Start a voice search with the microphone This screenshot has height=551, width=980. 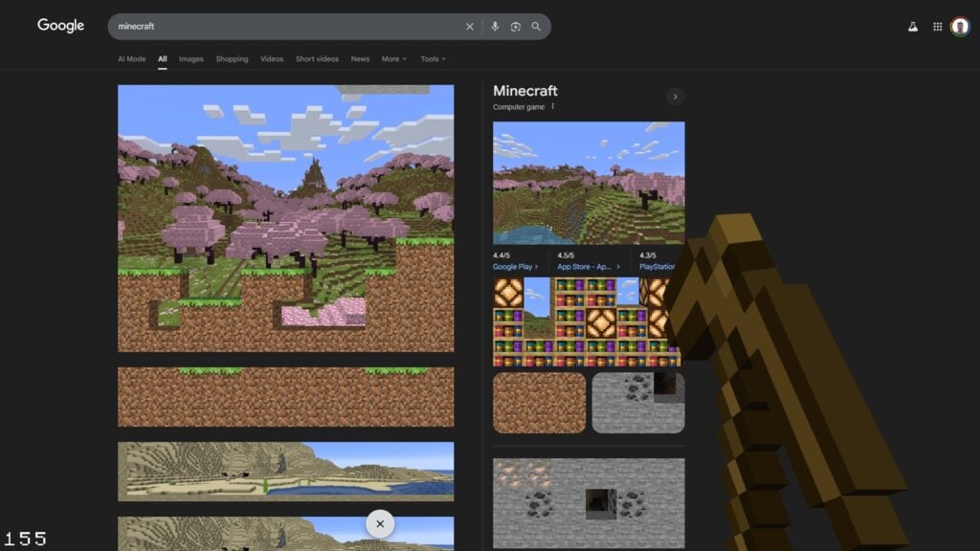click(495, 27)
